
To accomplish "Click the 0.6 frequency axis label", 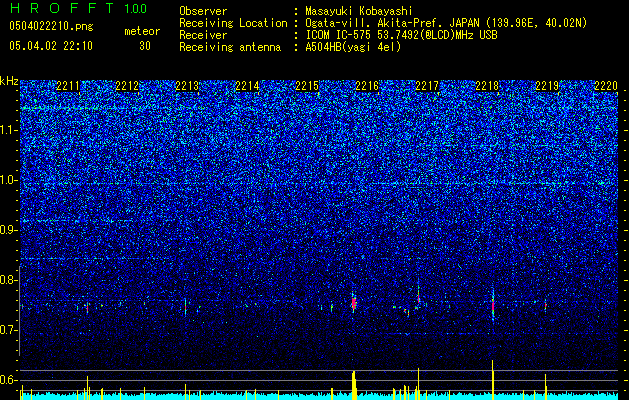I will coord(9,380).
